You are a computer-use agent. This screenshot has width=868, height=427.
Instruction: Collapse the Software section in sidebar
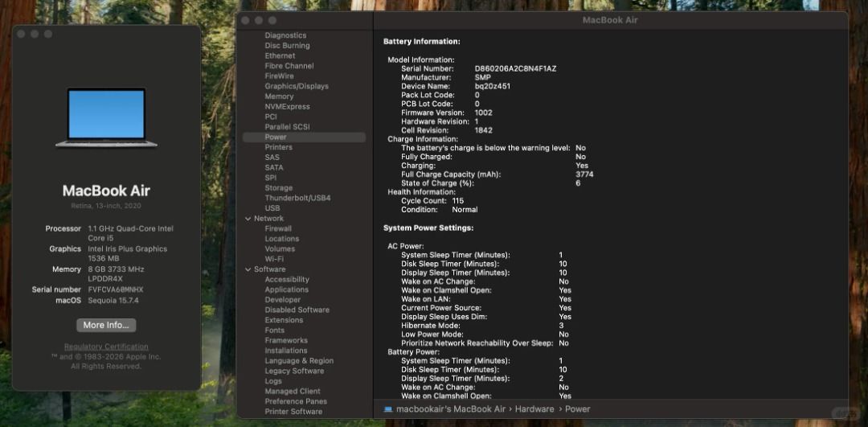pyautogui.click(x=248, y=269)
